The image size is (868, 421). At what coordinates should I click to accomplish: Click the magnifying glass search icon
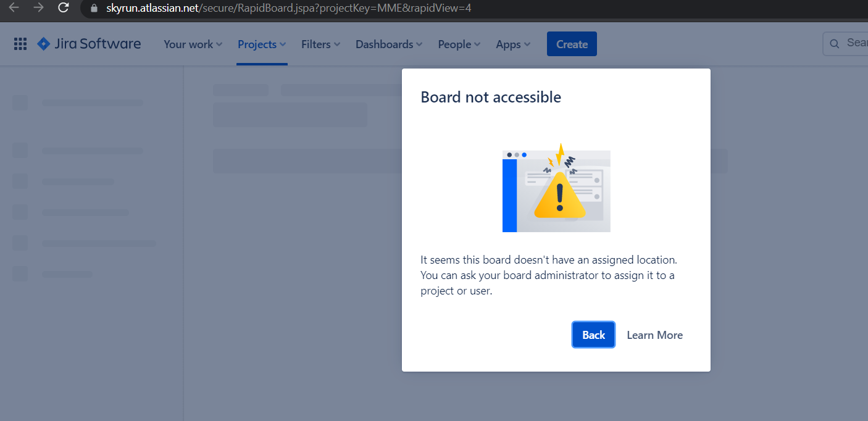835,44
